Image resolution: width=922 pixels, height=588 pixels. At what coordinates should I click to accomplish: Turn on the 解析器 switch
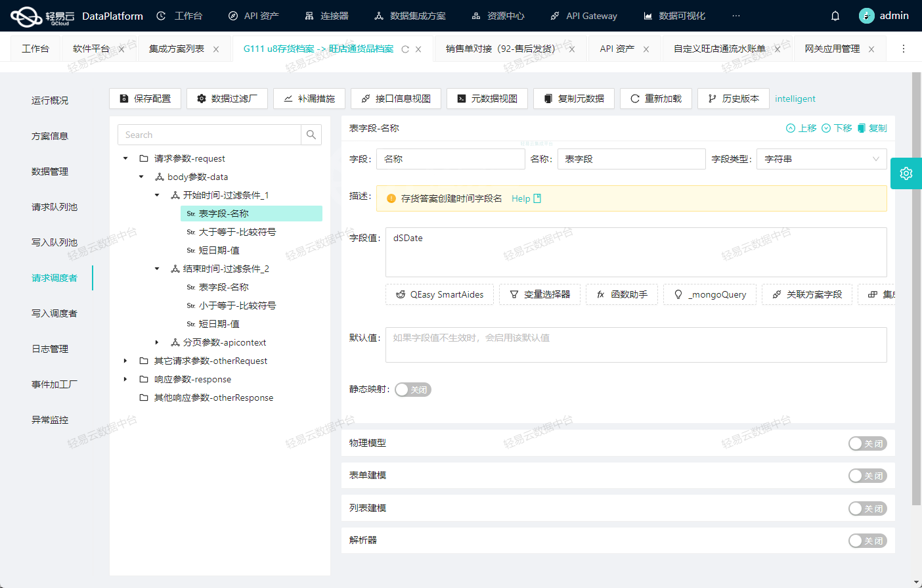click(866, 541)
